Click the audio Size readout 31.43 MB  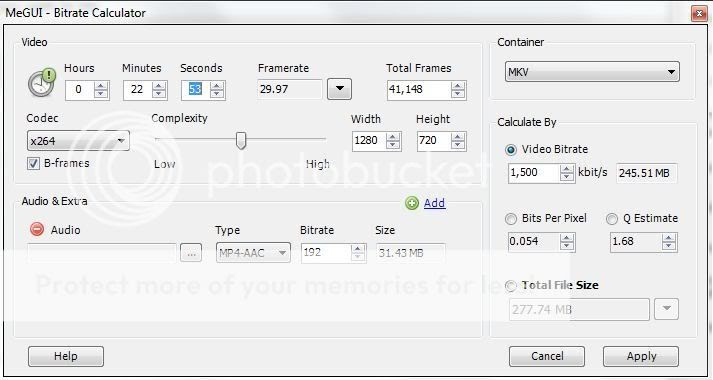pos(411,253)
